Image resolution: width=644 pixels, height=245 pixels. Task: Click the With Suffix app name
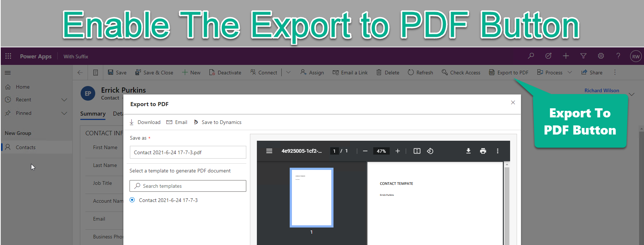(76, 57)
